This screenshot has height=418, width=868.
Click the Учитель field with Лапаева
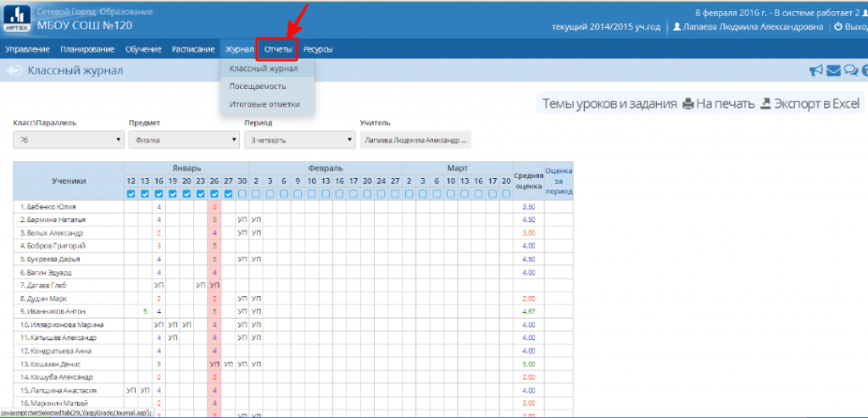click(x=415, y=140)
